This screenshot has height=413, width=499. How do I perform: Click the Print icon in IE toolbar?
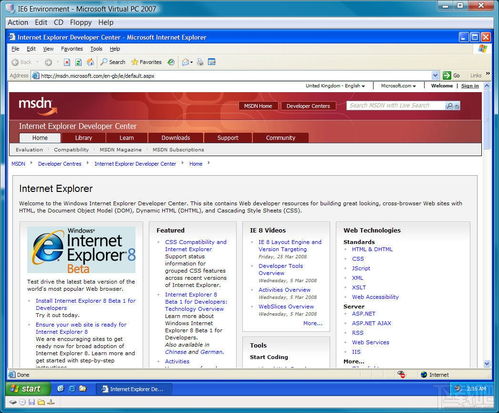[200, 62]
